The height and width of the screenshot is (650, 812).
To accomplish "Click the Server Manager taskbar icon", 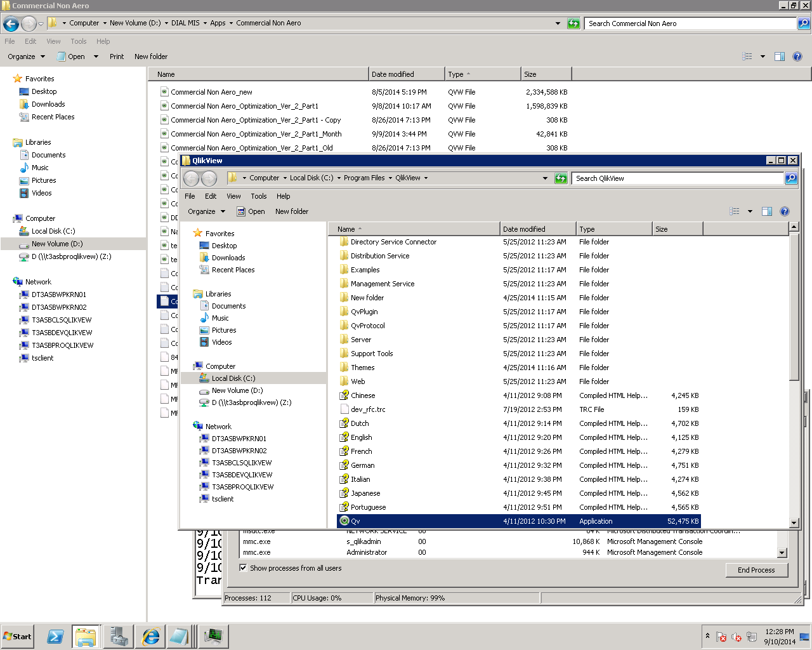I will pos(118,636).
